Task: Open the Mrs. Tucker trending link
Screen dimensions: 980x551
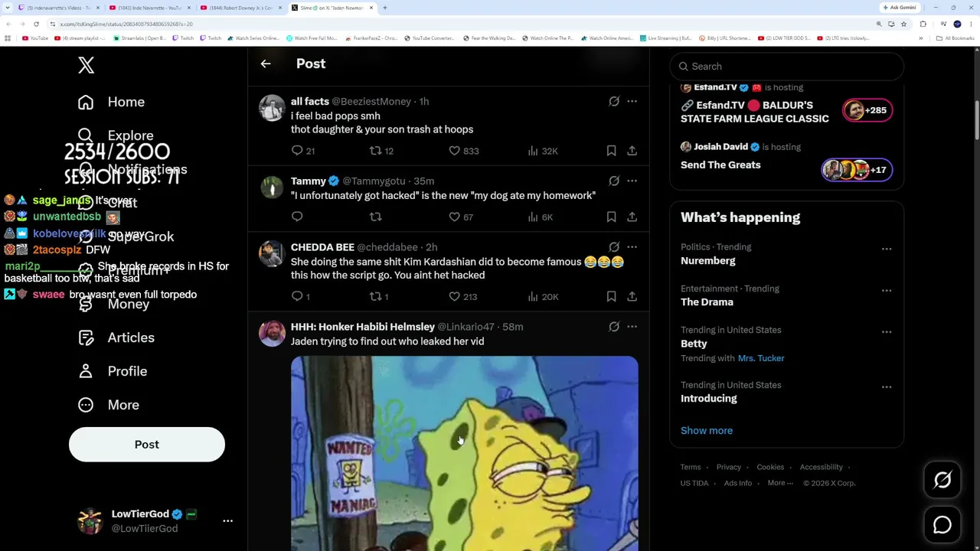Action: 761,358
